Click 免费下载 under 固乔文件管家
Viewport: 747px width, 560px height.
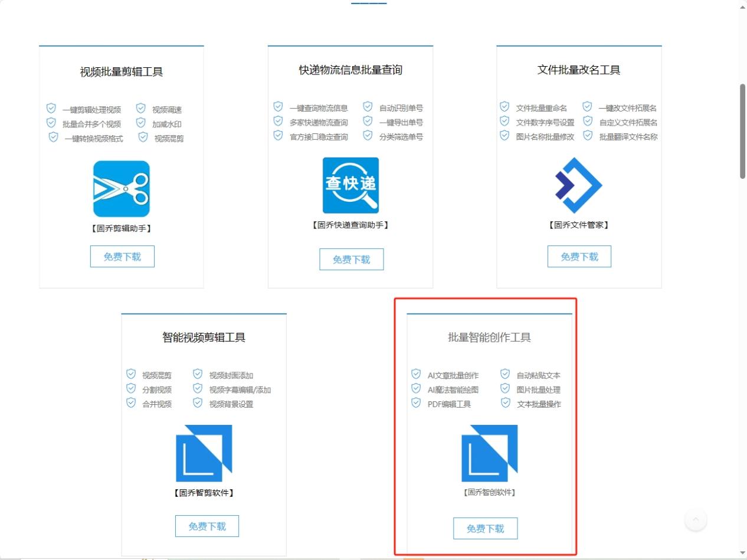579,256
